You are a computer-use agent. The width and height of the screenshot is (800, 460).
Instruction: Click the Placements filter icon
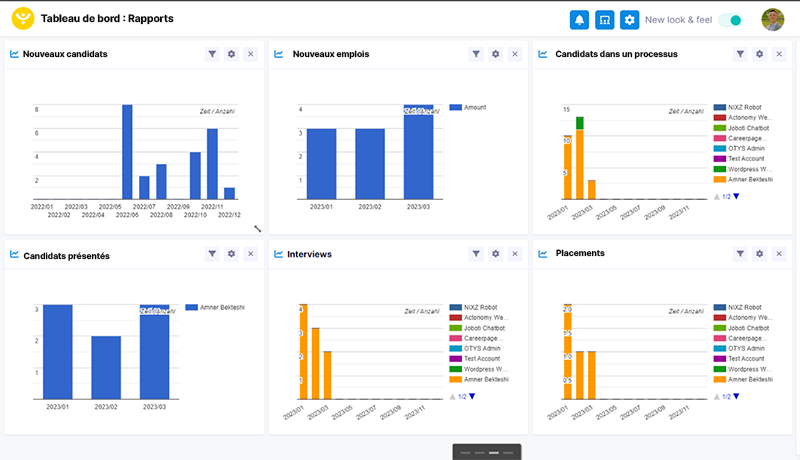[x=740, y=255]
